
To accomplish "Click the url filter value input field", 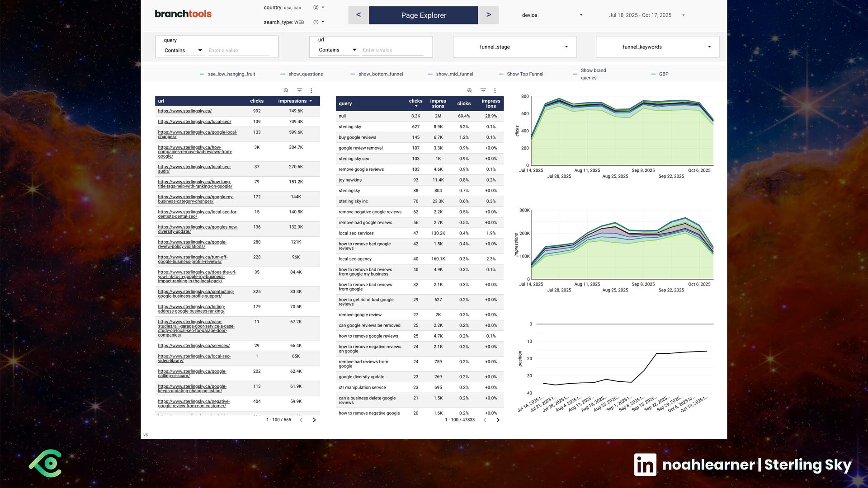I will click(x=392, y=50).
